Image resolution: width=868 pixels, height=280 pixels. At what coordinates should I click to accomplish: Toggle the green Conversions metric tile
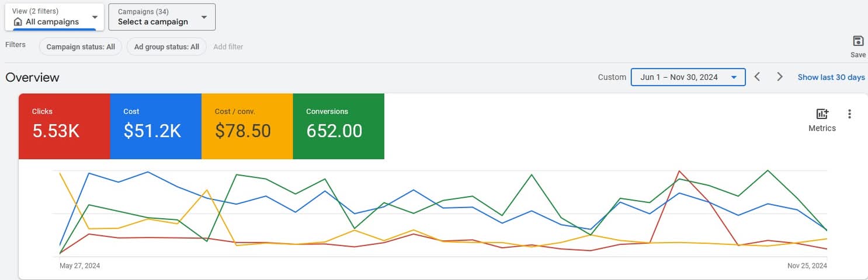pos(338,126)
